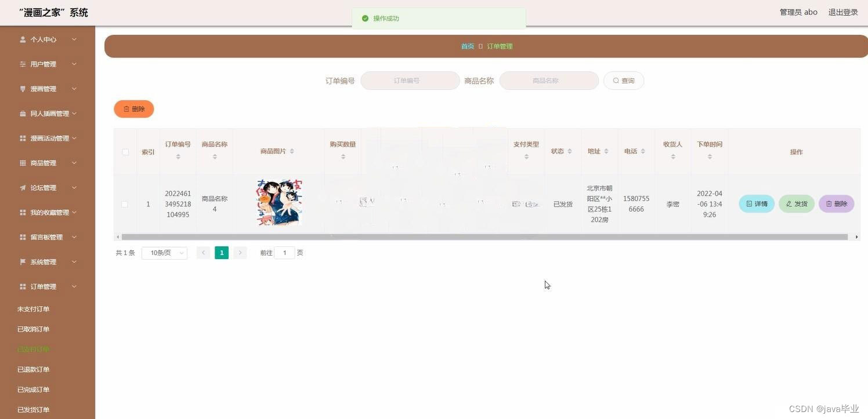Click purple 删除 button in the order row
Image resolution: width=868 pixels, height=419 pixels.
pos(837,204)
